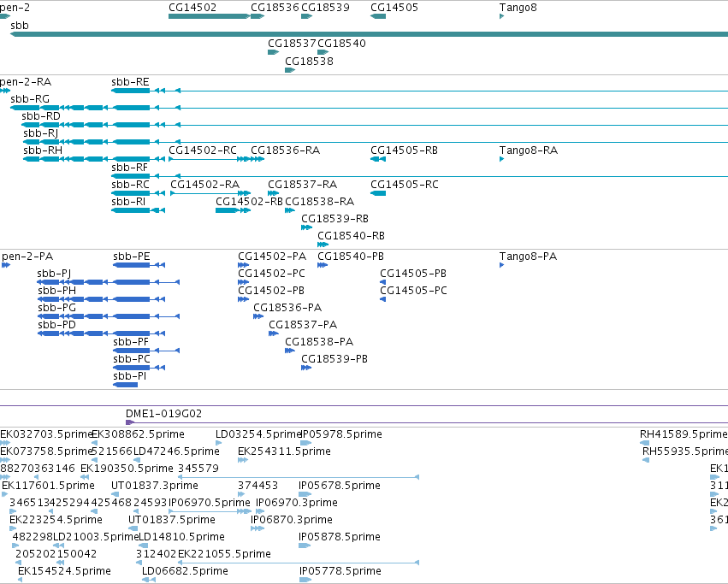Select the CG14502-PA protein label

(272, 257)
